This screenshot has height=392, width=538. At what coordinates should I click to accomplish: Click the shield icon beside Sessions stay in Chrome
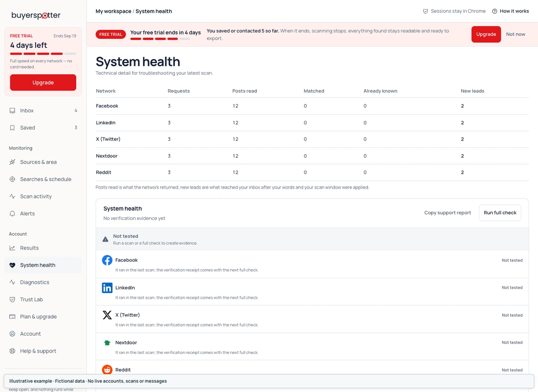(425, 11)
